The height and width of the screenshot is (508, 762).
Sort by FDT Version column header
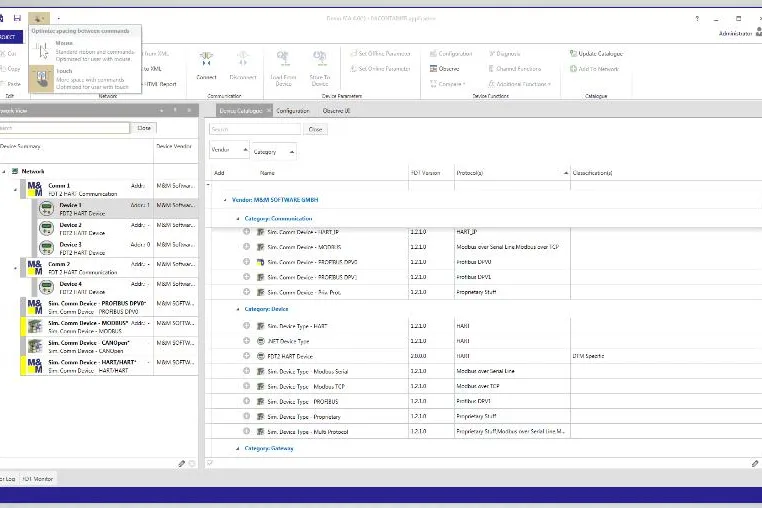tap(431, 173)
